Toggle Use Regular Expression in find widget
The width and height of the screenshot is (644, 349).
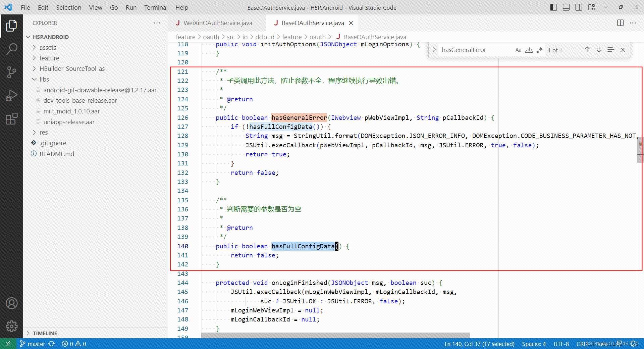pos(539,50)
